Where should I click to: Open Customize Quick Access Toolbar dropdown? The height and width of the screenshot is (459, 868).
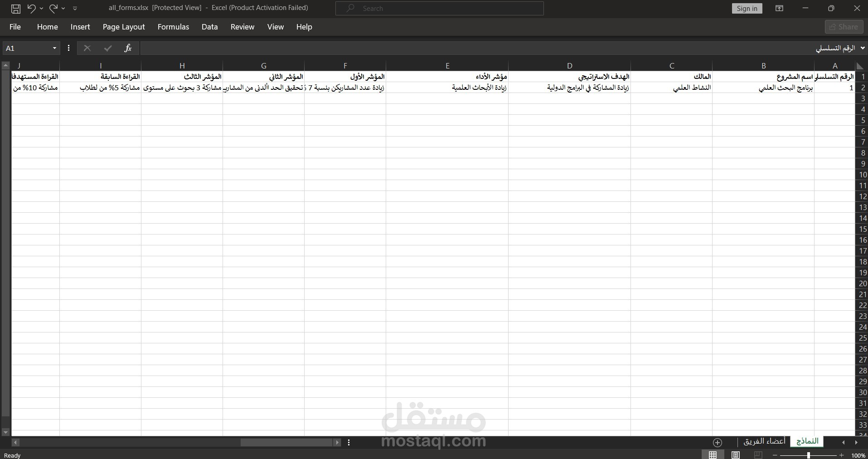click(x=75, y=8)
